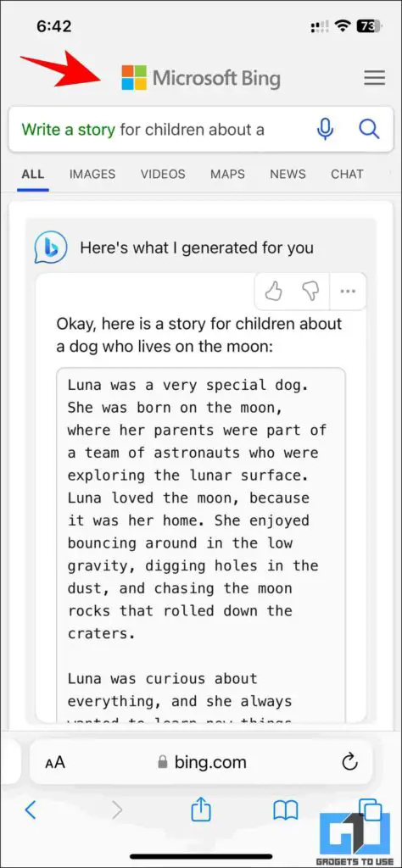
Task: Open the hamburger menu
Action: click(x=374, y=78)
